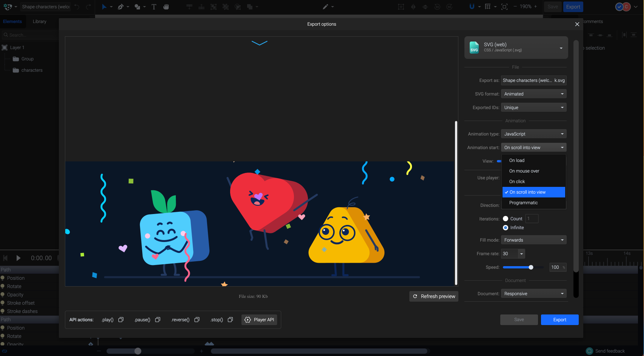The width and height of the screenshot is (644, 356).
Task: Select the Count iterations radio button
Action: point(506,218)
